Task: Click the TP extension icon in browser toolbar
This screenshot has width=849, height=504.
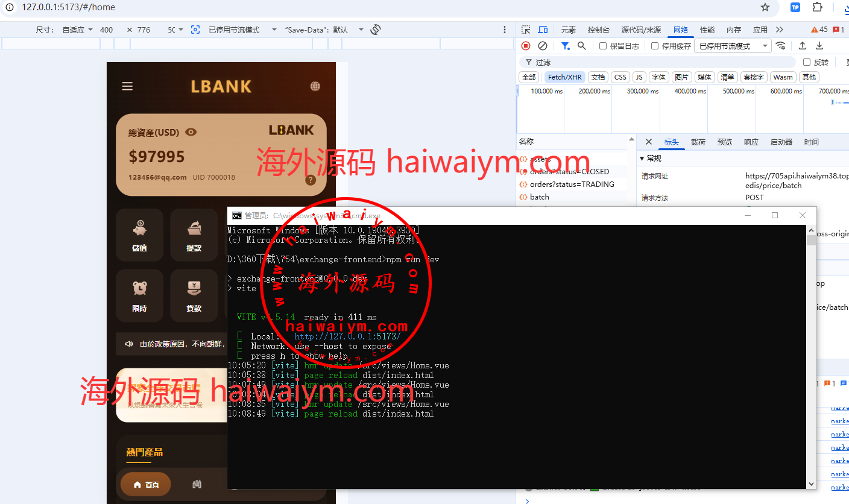Action: (x=795, y=7)
